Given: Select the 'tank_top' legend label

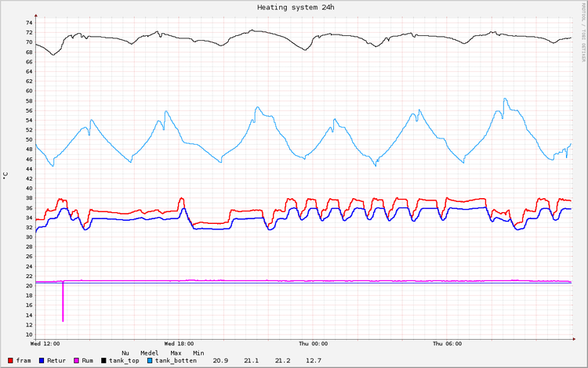Looking at the screenshot, I should point(125,360).
